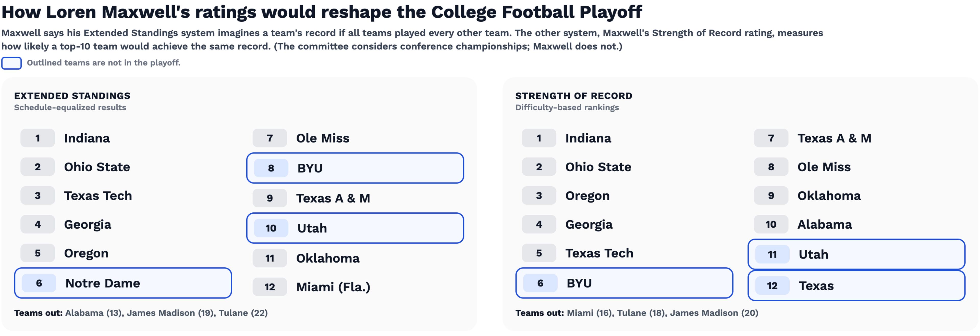Click rank badge 10 beside Alabama
Screen dimensions: 980x336
click(771, 225)
